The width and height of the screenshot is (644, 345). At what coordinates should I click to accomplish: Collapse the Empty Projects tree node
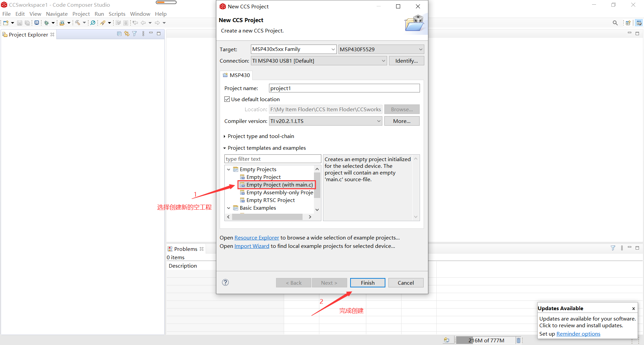(229, 169)
